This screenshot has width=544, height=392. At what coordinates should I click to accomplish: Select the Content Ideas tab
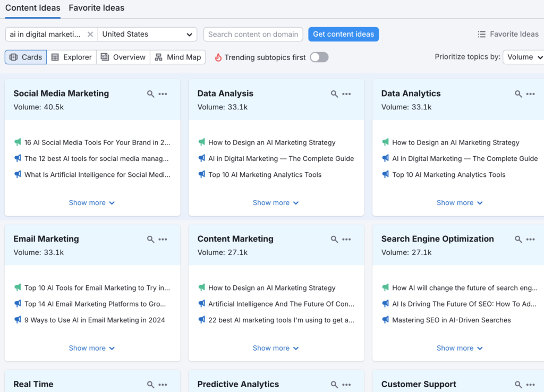(x=32, y=8)
